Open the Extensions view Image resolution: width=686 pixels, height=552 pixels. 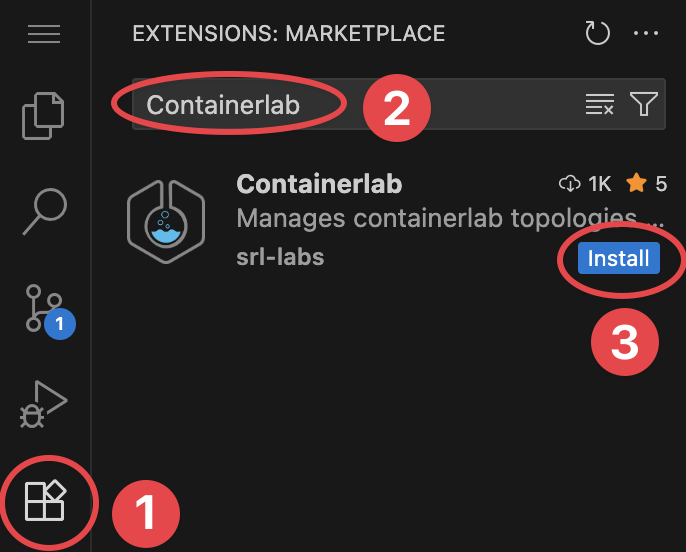click(x=45, y=500)
